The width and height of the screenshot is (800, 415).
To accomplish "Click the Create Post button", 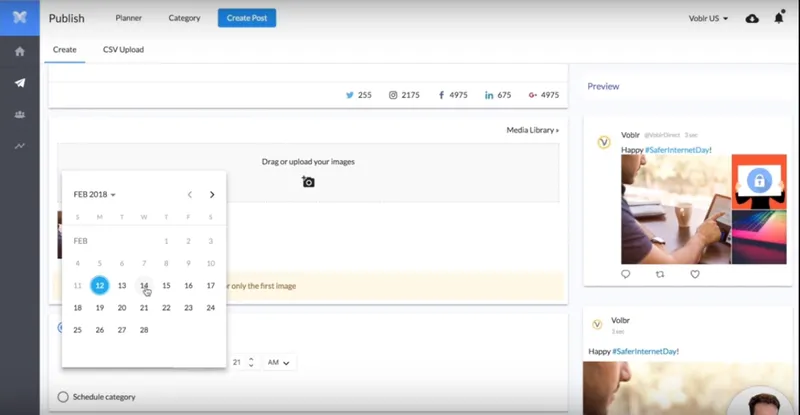I will point(247,18).
